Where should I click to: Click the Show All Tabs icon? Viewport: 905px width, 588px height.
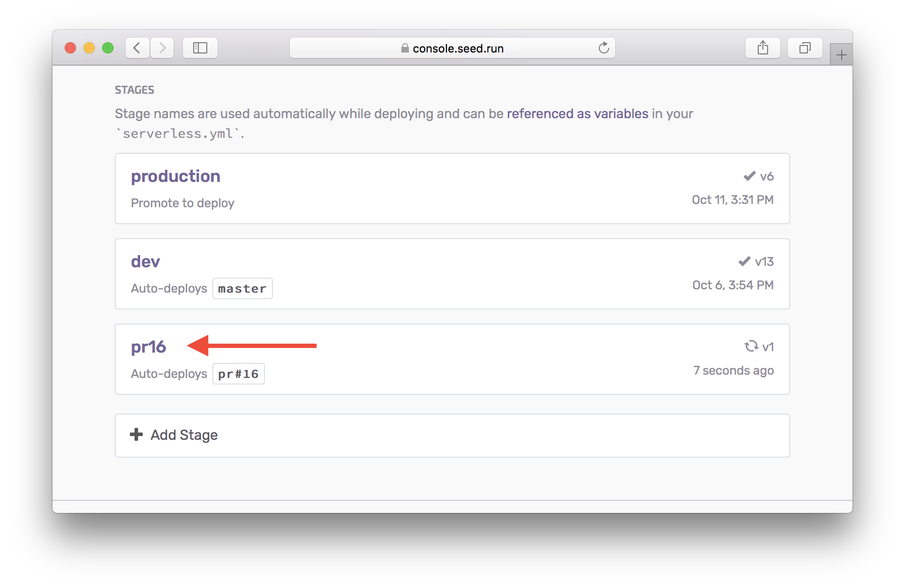[805, 47]
